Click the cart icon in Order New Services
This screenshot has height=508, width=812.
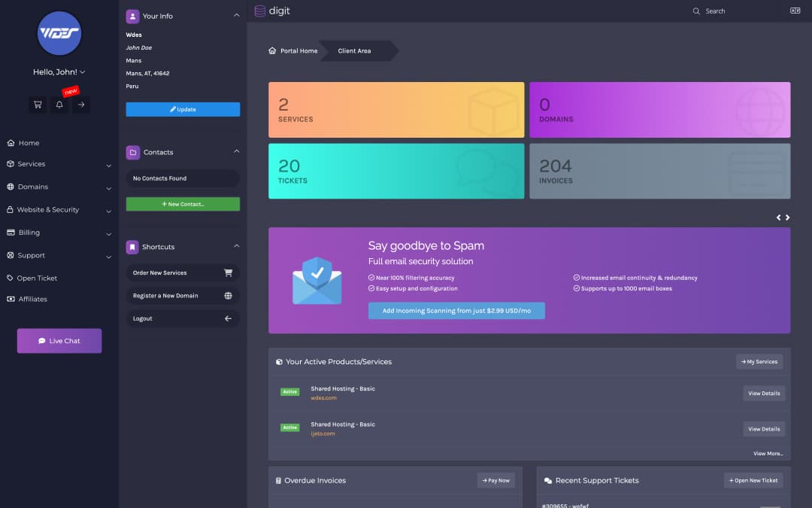click(228, 272)
